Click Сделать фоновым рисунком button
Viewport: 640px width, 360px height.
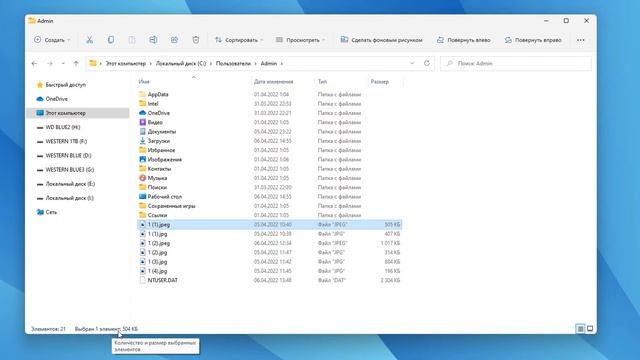tap(382, 40)
